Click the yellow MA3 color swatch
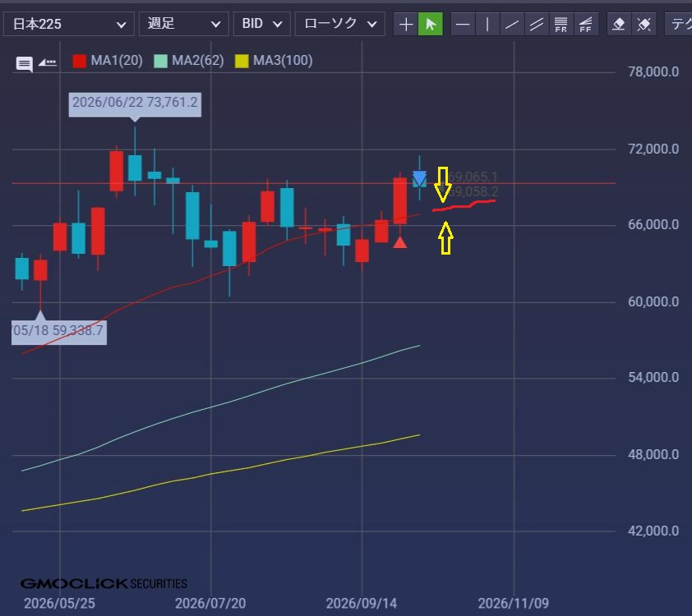692x616 pixels. [x=242, y=61]
